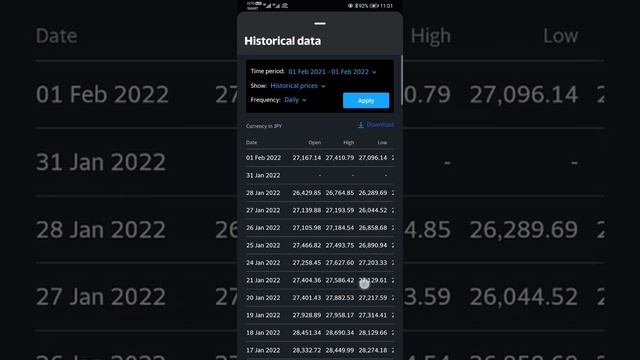Click the battery icon in the status bar
The width and height of the screenshot is (640, 360).
(374, 6)
